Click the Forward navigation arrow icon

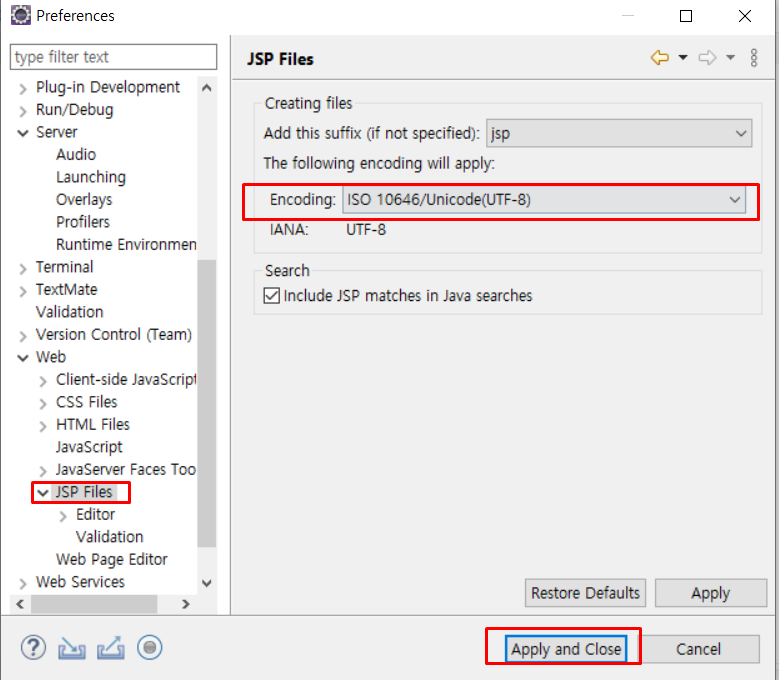707,58
